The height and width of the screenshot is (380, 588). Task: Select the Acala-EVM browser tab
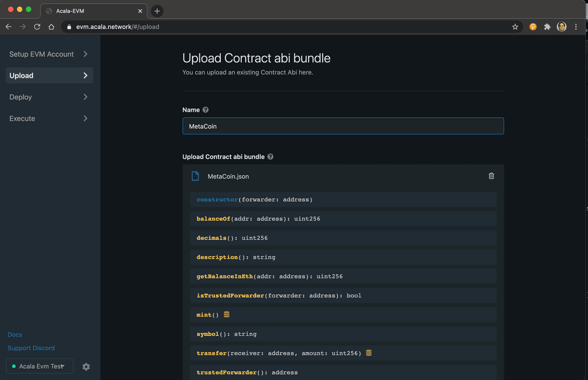pyautogui.click(x=94, y=11)
